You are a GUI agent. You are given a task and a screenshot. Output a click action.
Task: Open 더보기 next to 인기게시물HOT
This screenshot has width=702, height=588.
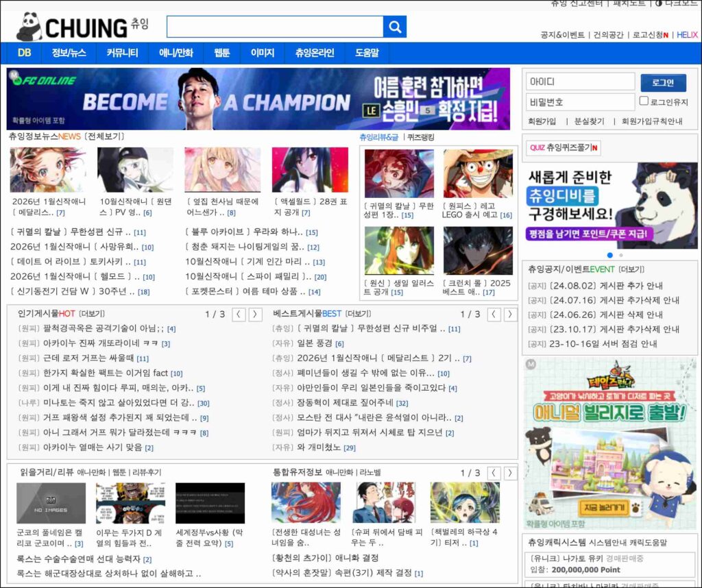[x=91, y=314]
